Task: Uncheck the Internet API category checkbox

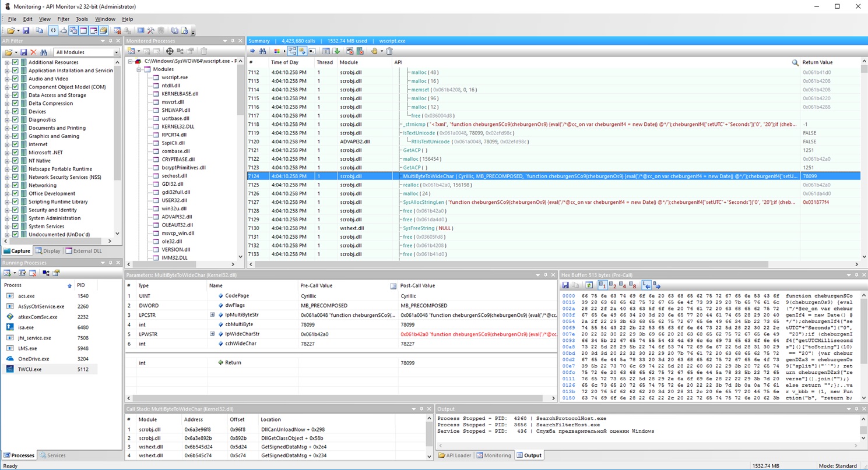Action: (16, 144)
